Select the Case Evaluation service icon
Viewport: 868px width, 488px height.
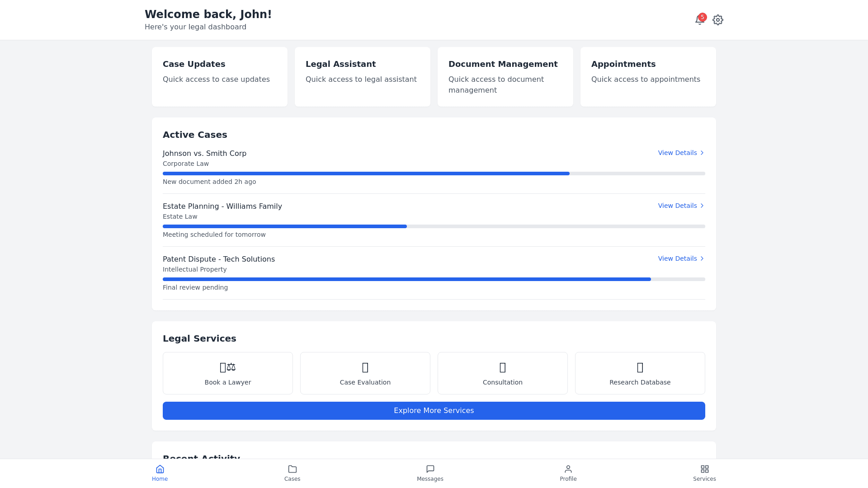pos(365,367)
